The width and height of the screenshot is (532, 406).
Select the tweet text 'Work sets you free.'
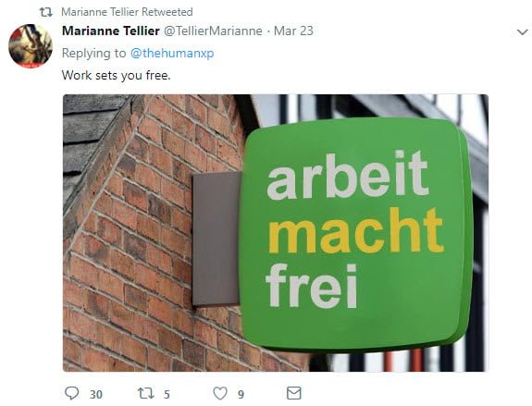coord(116,75)
